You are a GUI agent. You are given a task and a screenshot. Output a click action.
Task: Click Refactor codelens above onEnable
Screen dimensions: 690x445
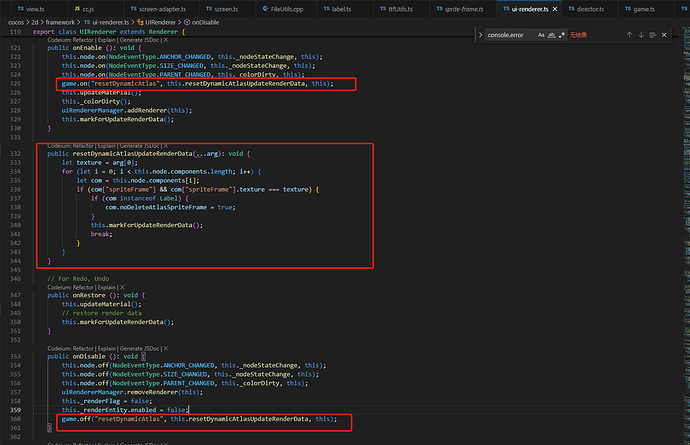coord(84,40)
